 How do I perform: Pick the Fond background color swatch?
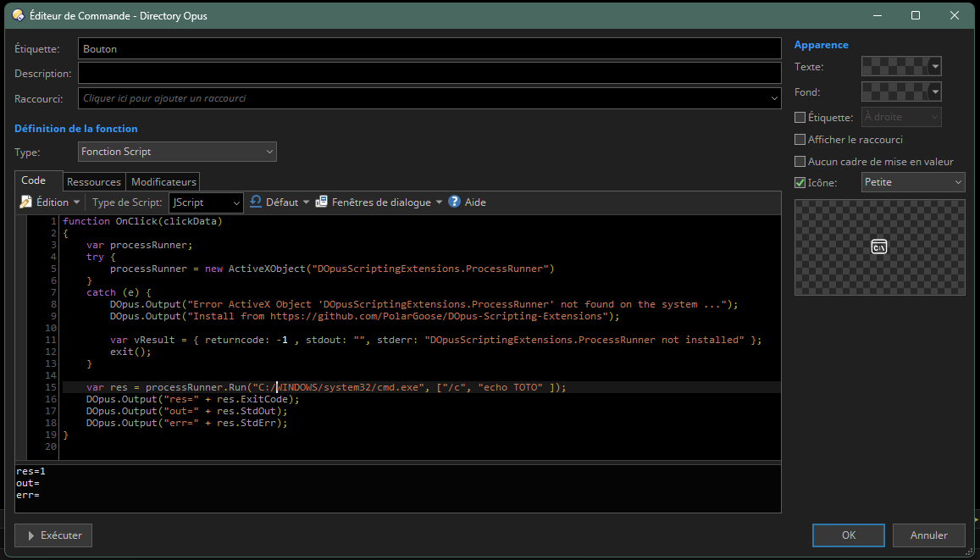(901, 91)
